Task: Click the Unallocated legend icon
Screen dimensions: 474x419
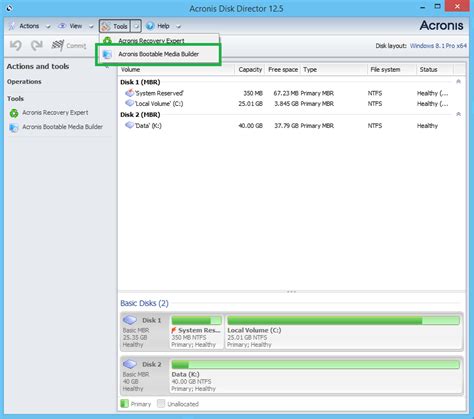Action: tap(161, 404)
